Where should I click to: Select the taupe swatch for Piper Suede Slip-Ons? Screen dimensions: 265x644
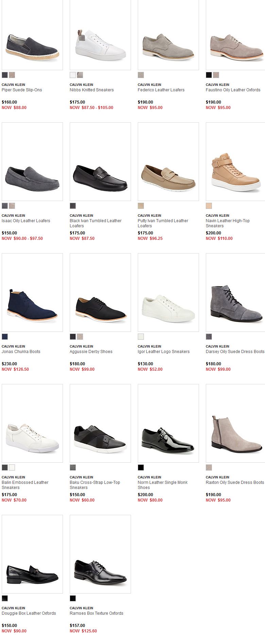(12, 75)
